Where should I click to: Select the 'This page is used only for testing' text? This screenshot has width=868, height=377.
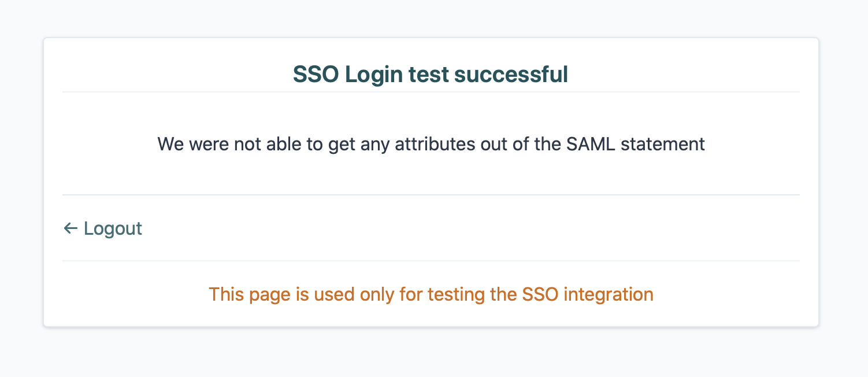[x=431, y=294]
